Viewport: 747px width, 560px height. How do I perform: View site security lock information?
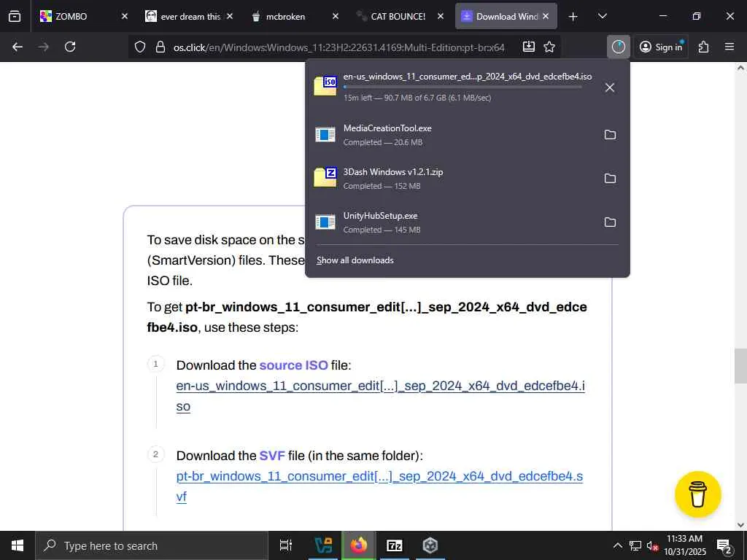tap(160, 47)
